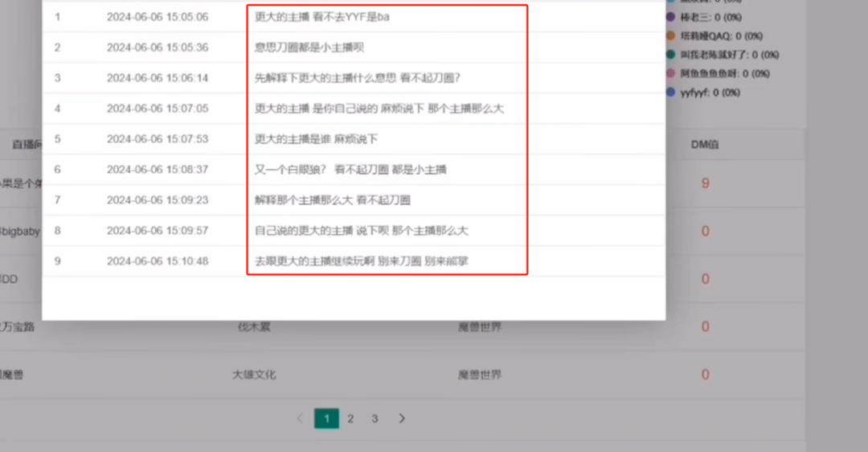The image size is (868, 452).
Task: Click the 大雄文化 guild cell
Action: pos(253,375)
